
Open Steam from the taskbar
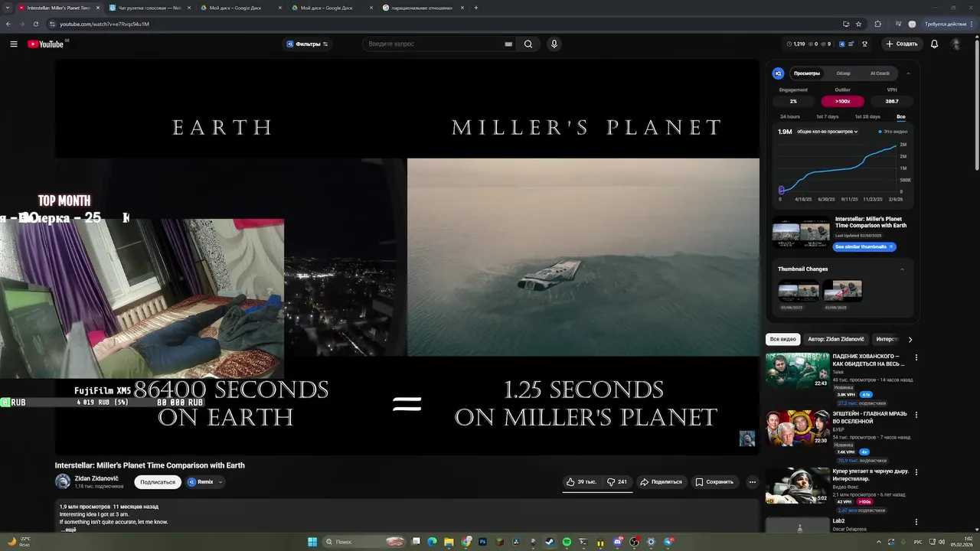pyautogui.click(x=549, y=542)
